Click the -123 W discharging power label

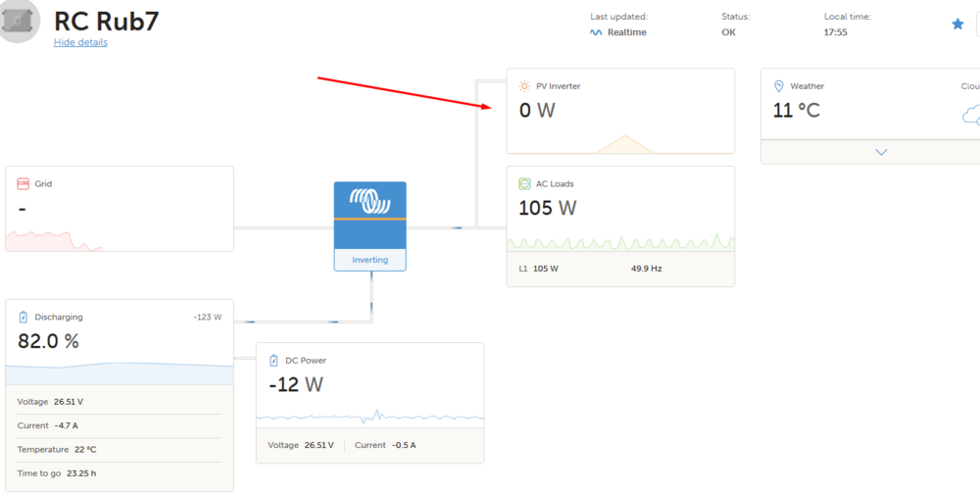[208, 317]
